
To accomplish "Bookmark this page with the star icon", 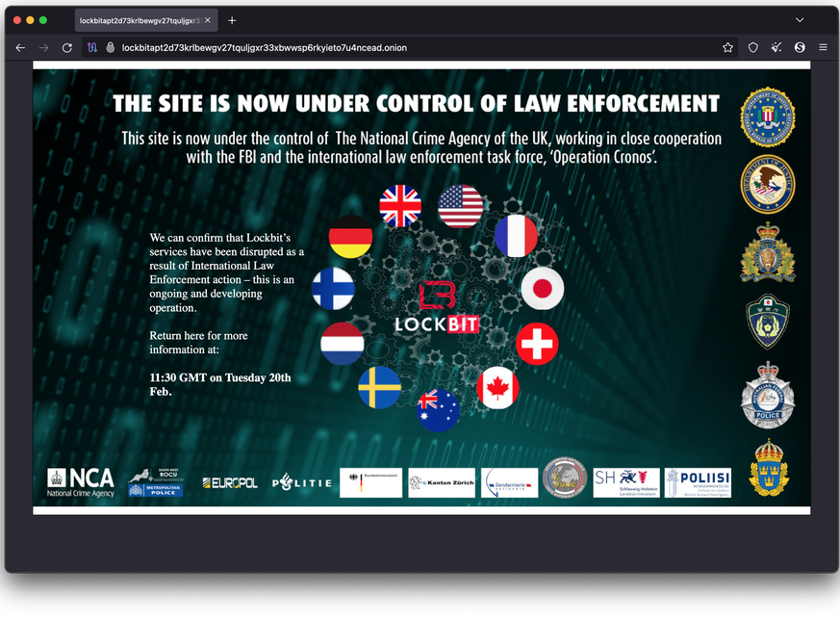I will 727,48.
